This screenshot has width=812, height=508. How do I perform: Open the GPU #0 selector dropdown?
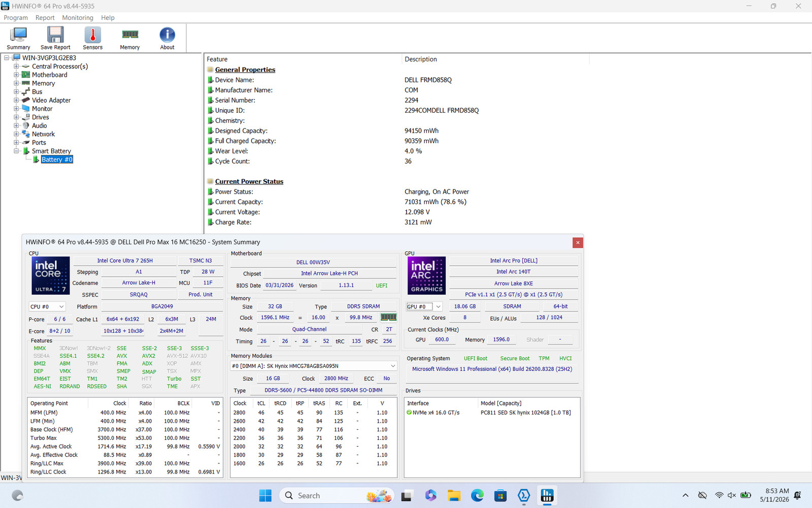[x=424, y=307]
